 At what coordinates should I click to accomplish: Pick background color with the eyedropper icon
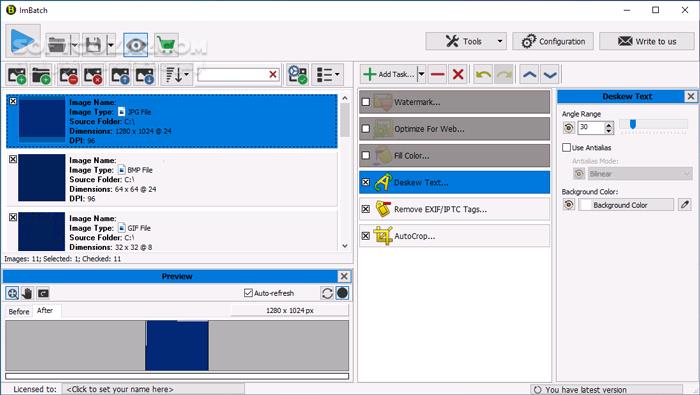685,205
